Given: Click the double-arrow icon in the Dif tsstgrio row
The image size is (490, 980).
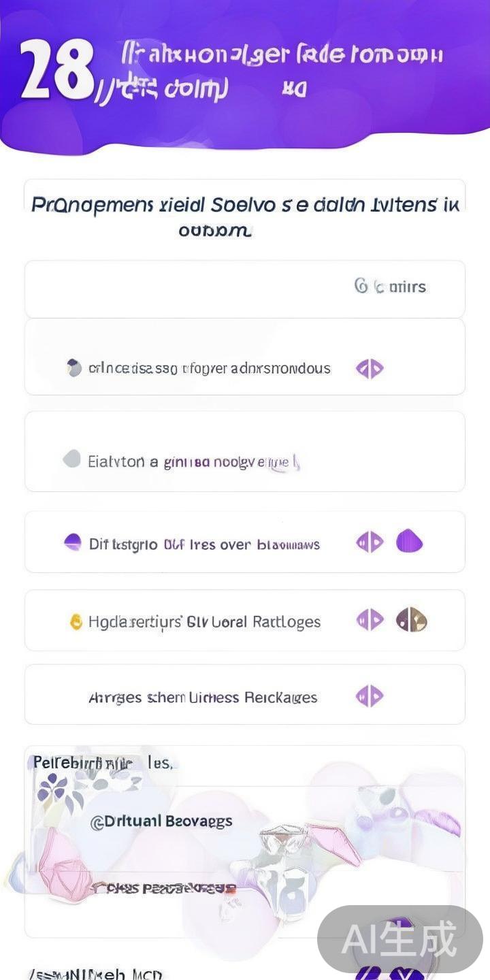Looking at the screenshot, I should [370, 542].
